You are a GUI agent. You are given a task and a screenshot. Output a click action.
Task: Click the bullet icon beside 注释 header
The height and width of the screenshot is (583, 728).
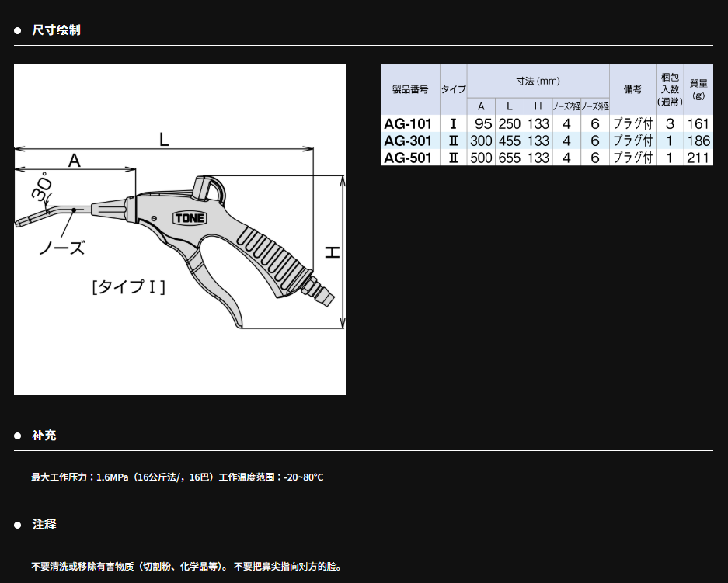[x=16, y=525]
